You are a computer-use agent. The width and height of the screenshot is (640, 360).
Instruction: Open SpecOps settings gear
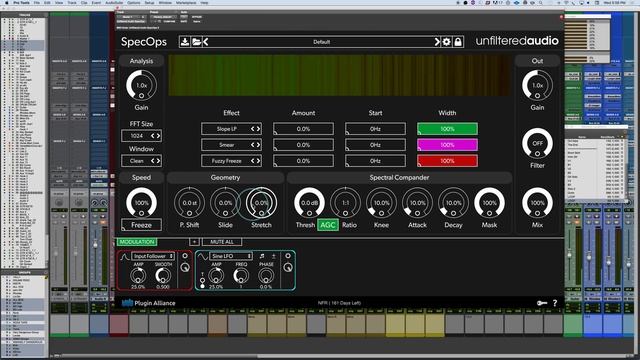click(x=447, y=42)
